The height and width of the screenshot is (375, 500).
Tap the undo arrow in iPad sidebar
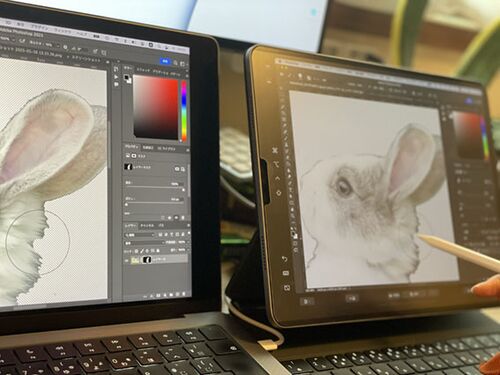pyautogui.click(x=284, y=259)
